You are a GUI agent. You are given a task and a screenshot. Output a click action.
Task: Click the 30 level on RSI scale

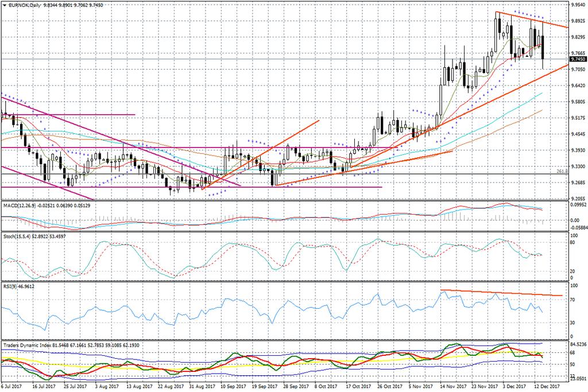tap(572, 323)
